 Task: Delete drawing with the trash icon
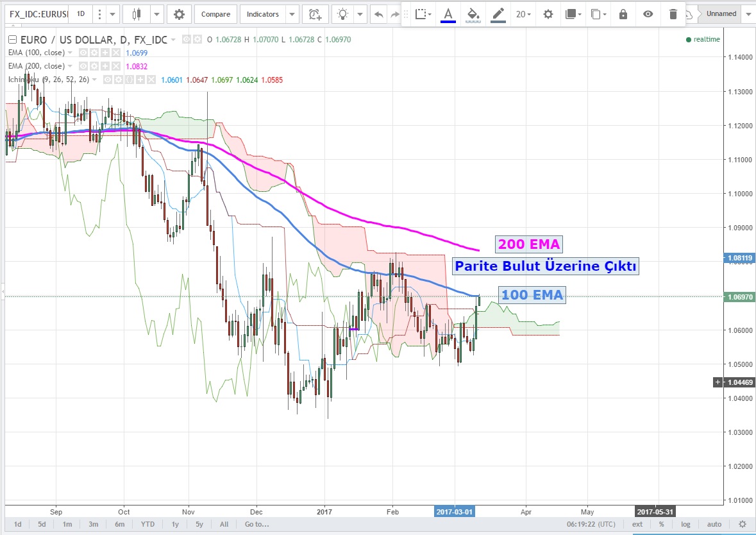pyautogui.click(x=673, y=14)
